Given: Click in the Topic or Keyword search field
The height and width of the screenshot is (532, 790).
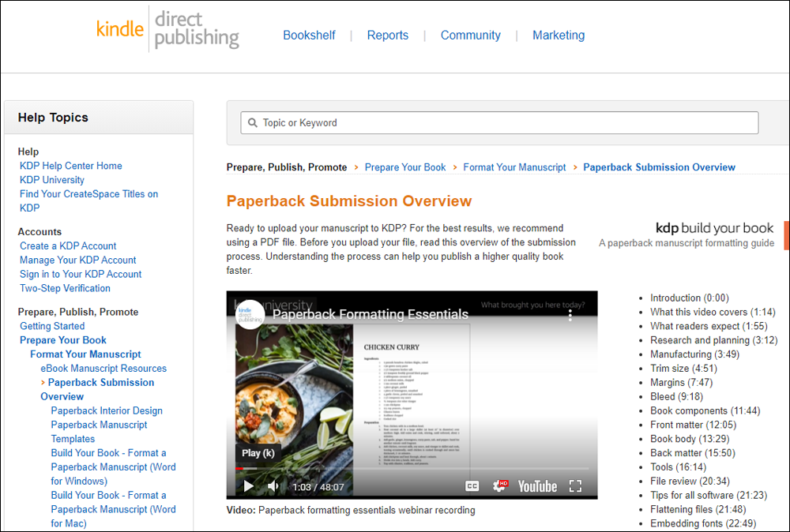Looking at the screenshot, I should click(x=499, y=123).
